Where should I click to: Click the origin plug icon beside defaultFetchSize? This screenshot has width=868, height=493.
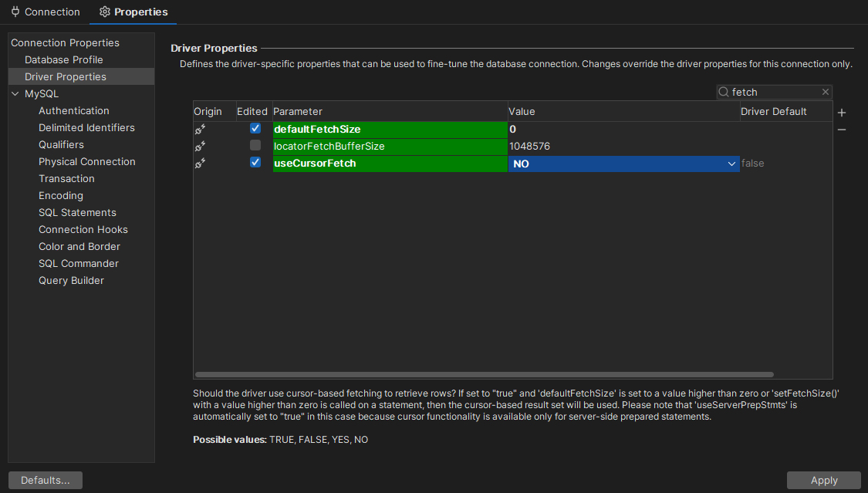(201, 129)
